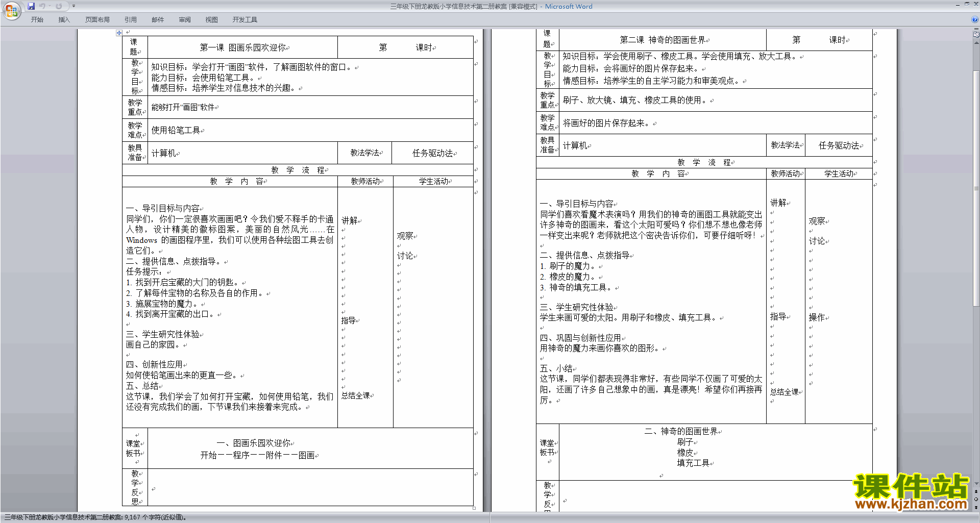Click the scrollbar up arrow
The width and height of the screenshot is (980, 523).
point(976,42)
